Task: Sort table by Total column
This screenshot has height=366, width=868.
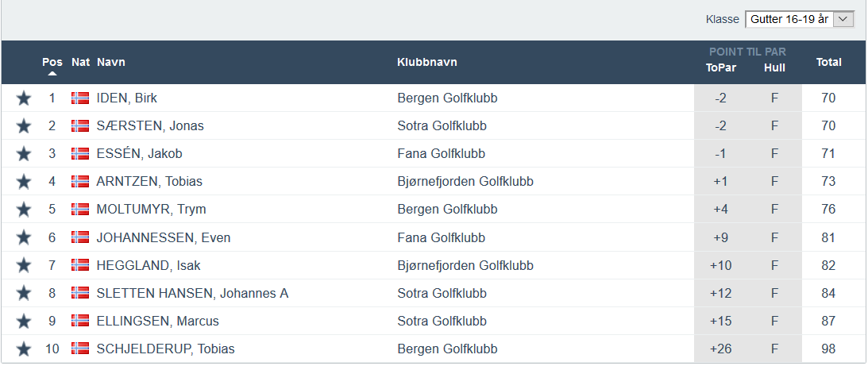Action: (x=828, y=63)
